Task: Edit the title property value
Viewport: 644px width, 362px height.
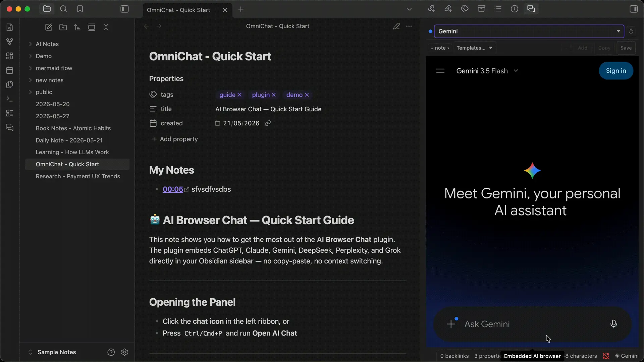Action: tap(268, 109)
